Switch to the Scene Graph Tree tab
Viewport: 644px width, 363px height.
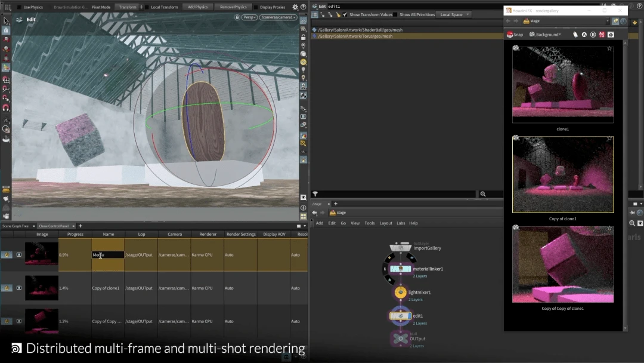(16, 226)
